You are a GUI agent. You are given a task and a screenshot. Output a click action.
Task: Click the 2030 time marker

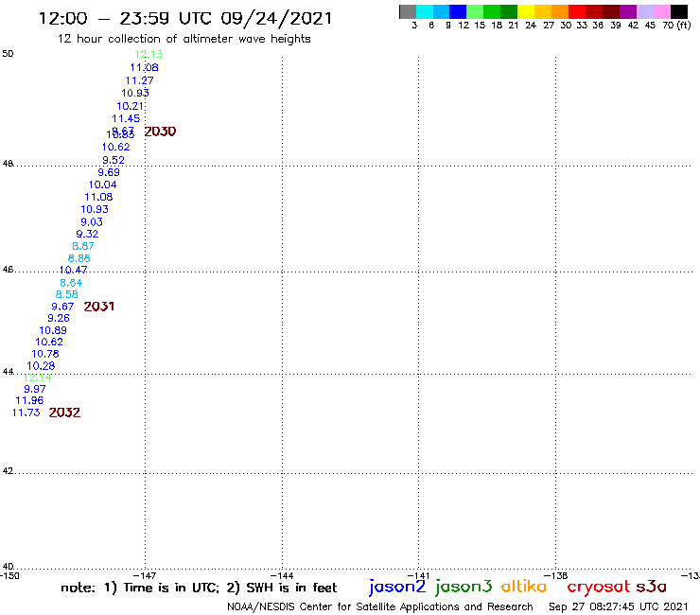click(160, 132)
